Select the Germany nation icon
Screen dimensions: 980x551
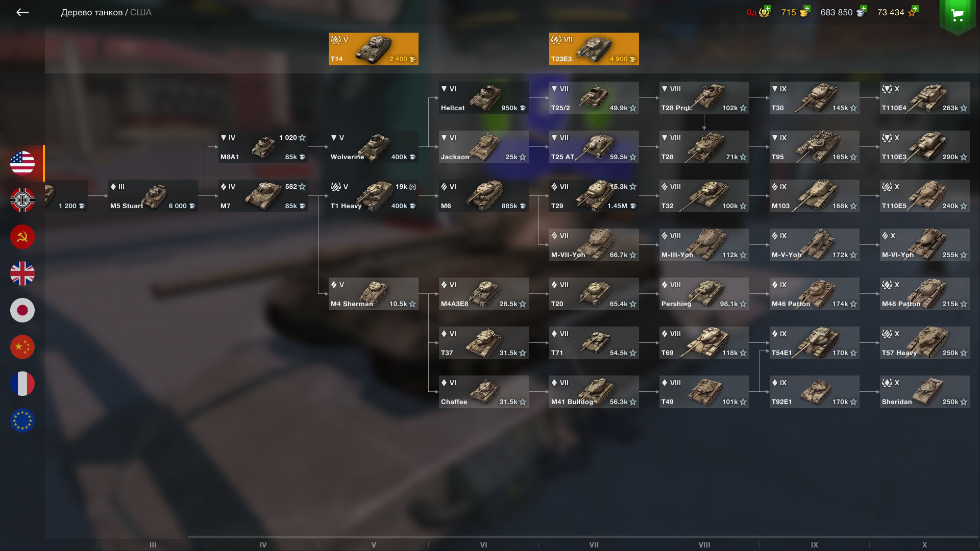tap(22, 200)
